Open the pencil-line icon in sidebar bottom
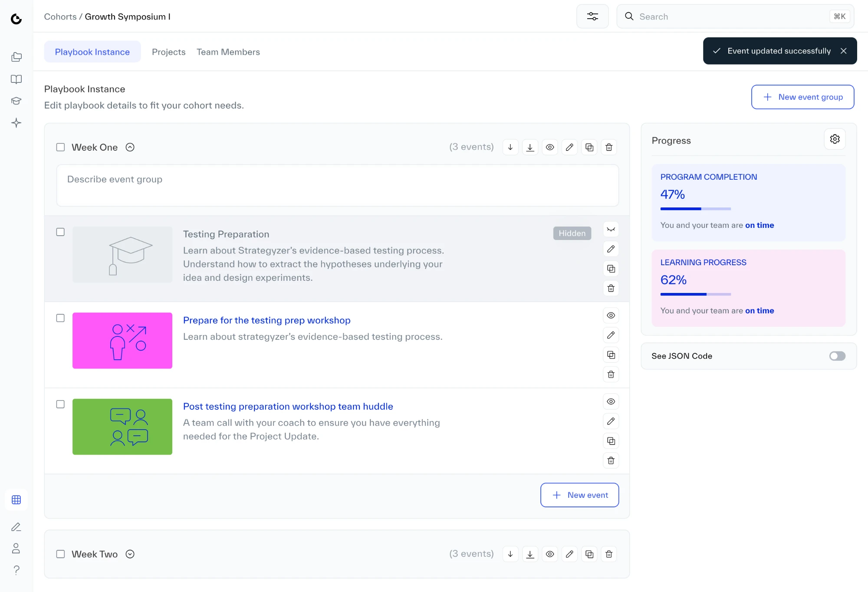 (x=16, y=527)
